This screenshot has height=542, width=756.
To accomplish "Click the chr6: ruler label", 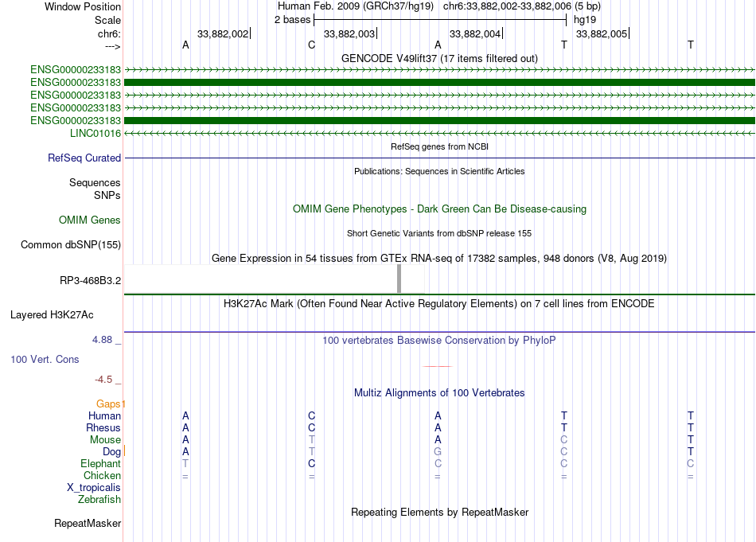I will pos(109,33).
